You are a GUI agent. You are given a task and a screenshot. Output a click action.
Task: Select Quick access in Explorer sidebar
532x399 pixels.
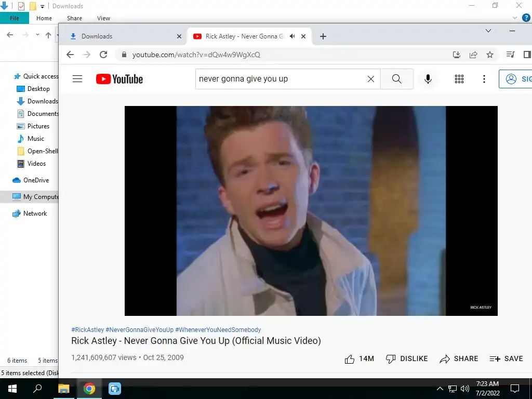point(35,76)
